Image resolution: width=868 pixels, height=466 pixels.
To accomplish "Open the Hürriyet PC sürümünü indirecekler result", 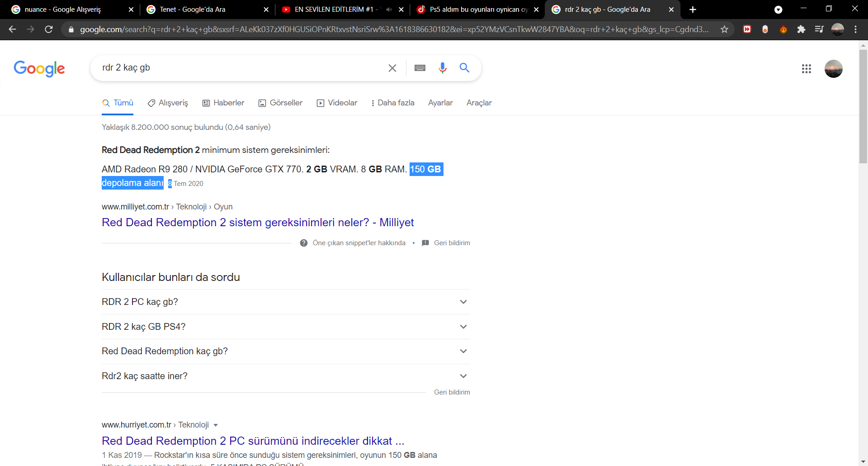I will [253, 441].
